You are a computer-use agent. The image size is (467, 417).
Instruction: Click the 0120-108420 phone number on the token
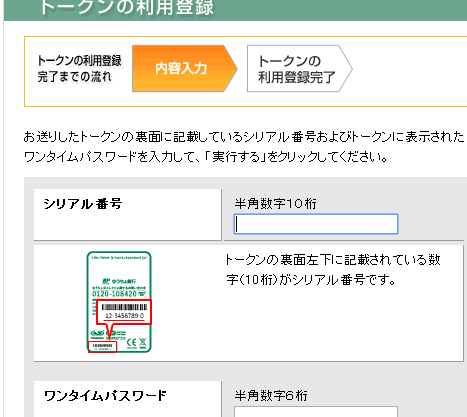pos(115,294)
